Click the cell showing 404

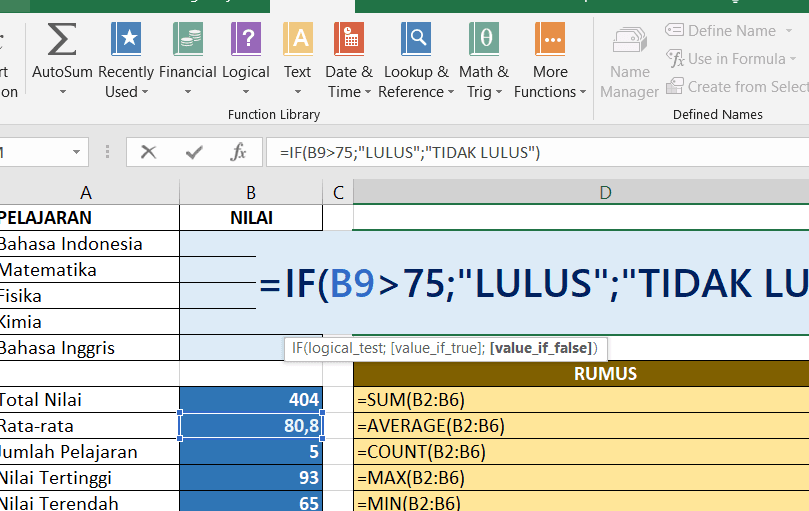tap(251, 400)
